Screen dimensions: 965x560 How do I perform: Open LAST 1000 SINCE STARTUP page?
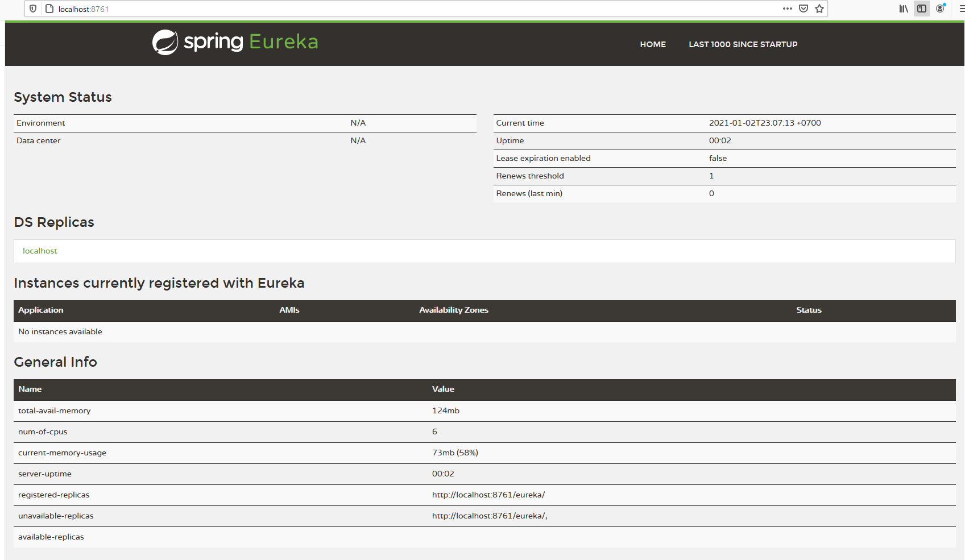(743, 44)
